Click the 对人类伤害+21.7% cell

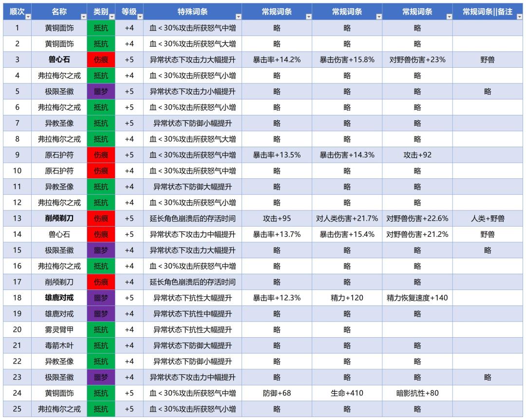tap(347, 219)
